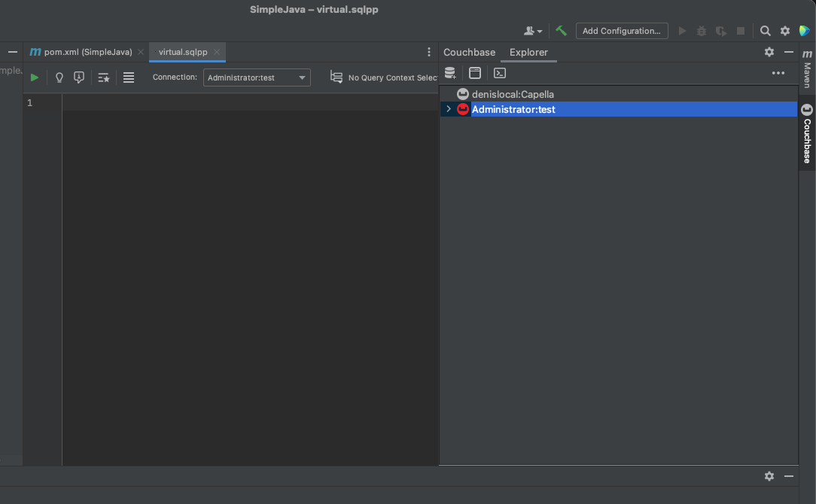Image resolution: width=816 pixels, height=504 pixels.
Task: Click the explain query speech-bubble icon
Action: 78,77
